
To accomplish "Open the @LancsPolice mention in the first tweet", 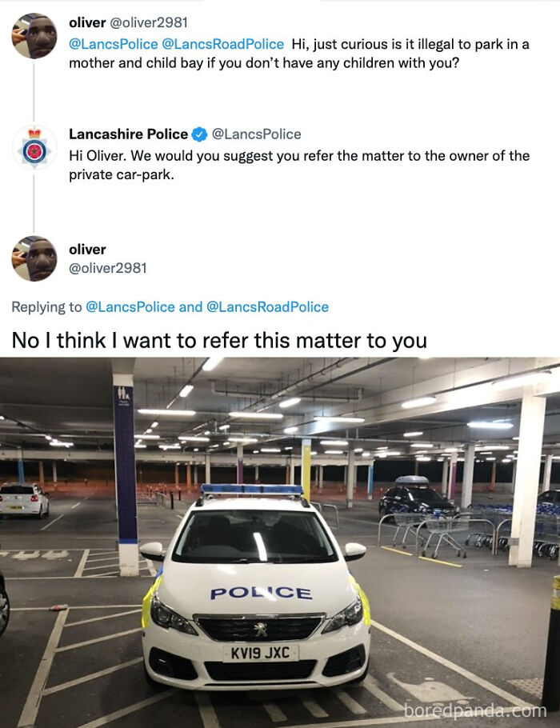I will pyautogui.click(x=114, y=44).
